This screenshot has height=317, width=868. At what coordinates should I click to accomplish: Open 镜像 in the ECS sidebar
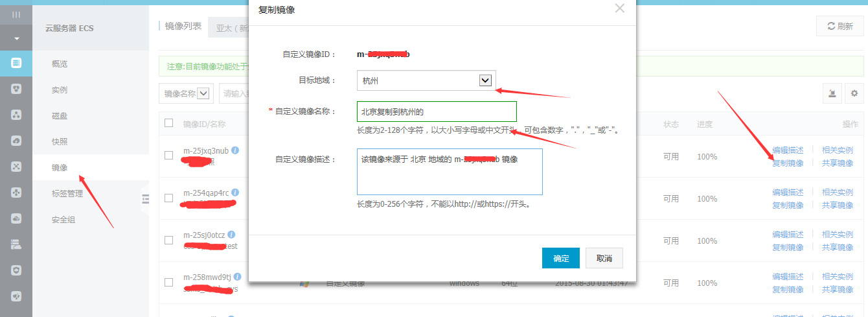[x=60, y=167]
